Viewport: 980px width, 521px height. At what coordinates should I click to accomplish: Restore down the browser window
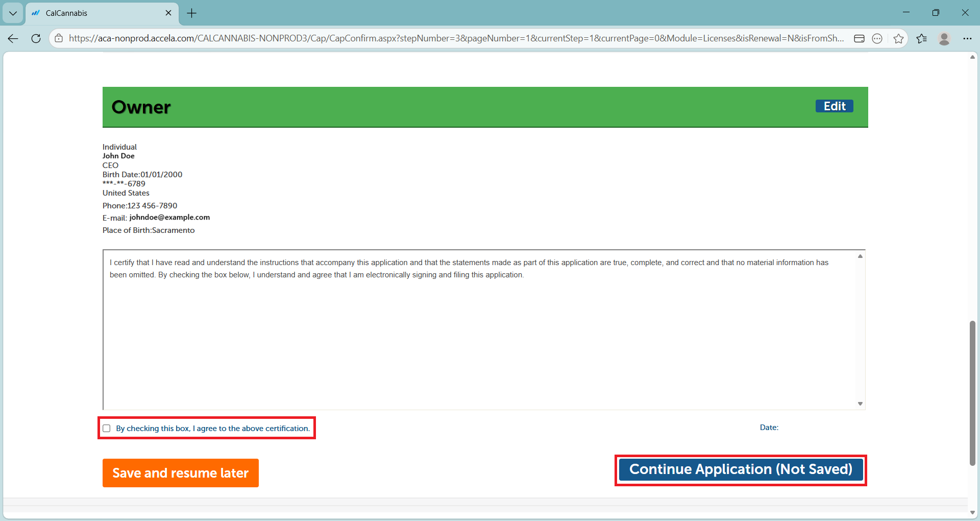936,13
